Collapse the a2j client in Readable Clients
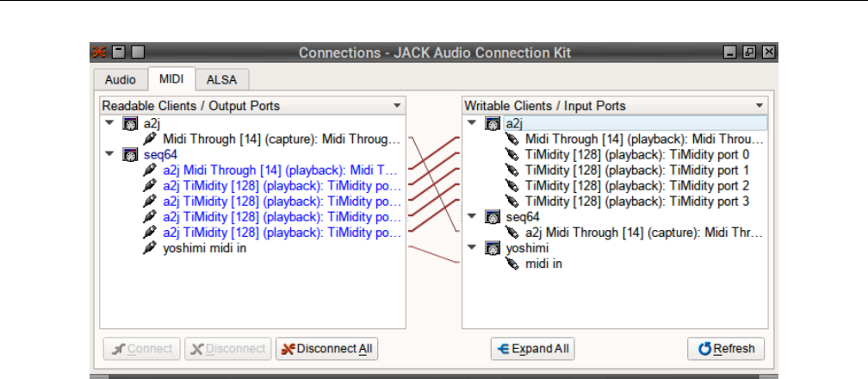Image resolution: width=868 pixels, height=379 pixels. pos(109,123)
